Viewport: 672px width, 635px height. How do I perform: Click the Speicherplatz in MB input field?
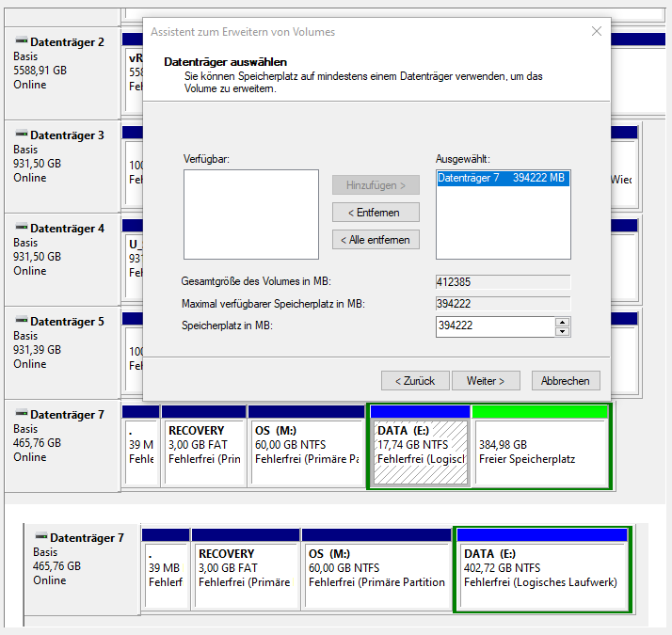495,326
